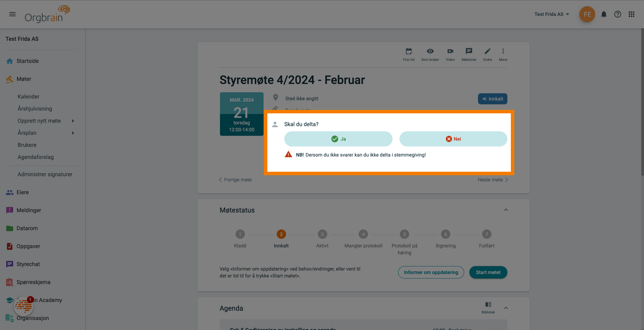This screenshot has height=330, width=644.
Task: Open the apps grid launcher
Action: coord(632,14)
